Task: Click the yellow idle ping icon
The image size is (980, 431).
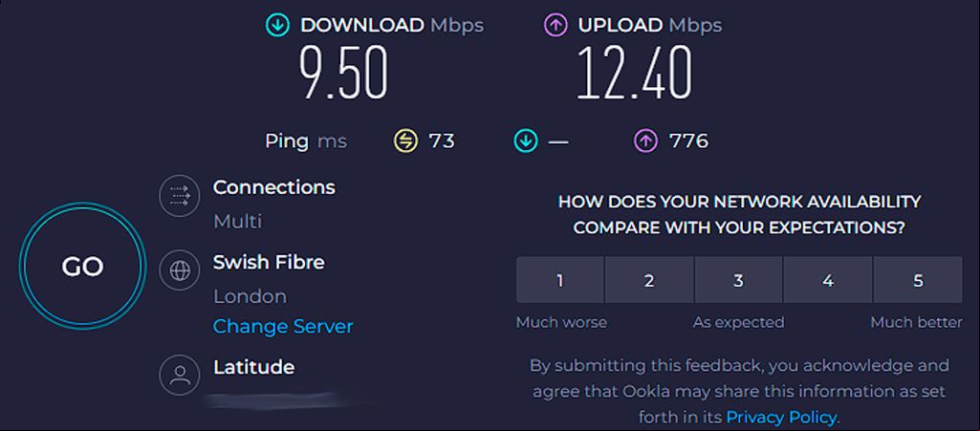Action: click(405, 141)
